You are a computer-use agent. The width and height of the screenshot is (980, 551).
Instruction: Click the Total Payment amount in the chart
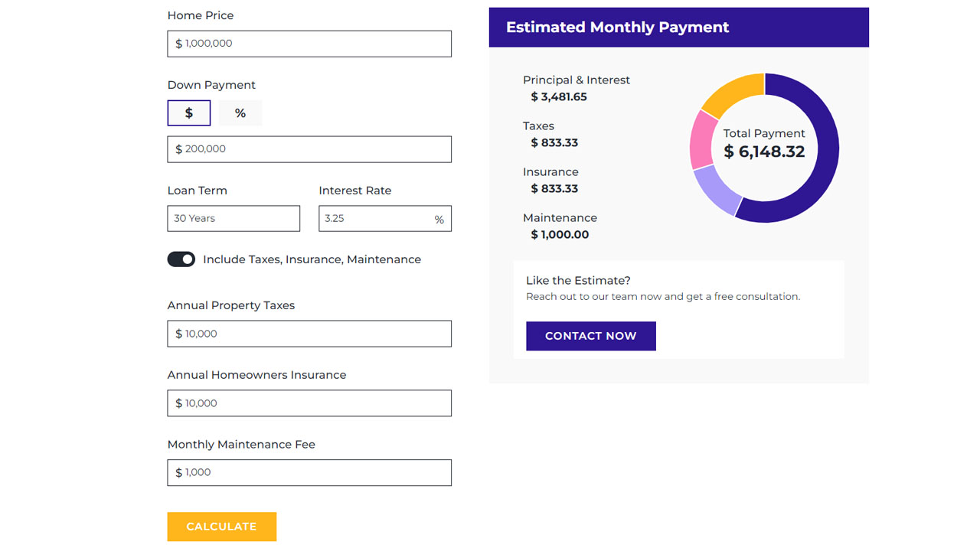[763, 152]
